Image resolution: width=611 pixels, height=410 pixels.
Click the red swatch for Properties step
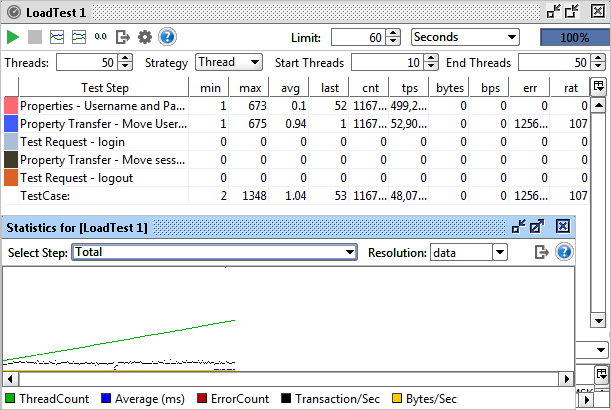pos(11,106)
